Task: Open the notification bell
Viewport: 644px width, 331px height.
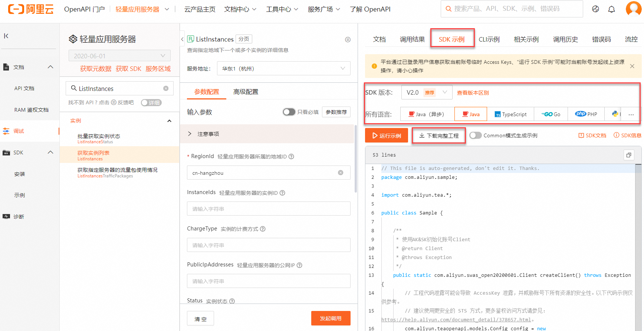Action: (x=612, y=9)
